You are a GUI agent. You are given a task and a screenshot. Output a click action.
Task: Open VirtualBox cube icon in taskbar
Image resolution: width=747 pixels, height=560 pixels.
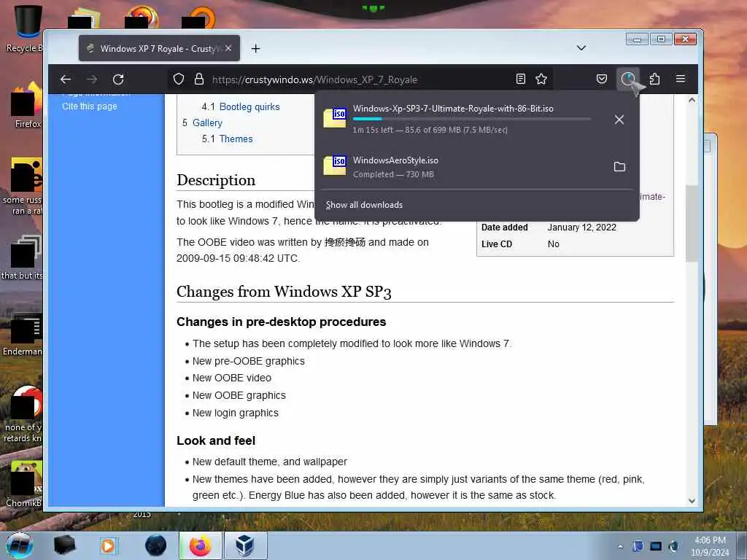(x=245, y=545)
